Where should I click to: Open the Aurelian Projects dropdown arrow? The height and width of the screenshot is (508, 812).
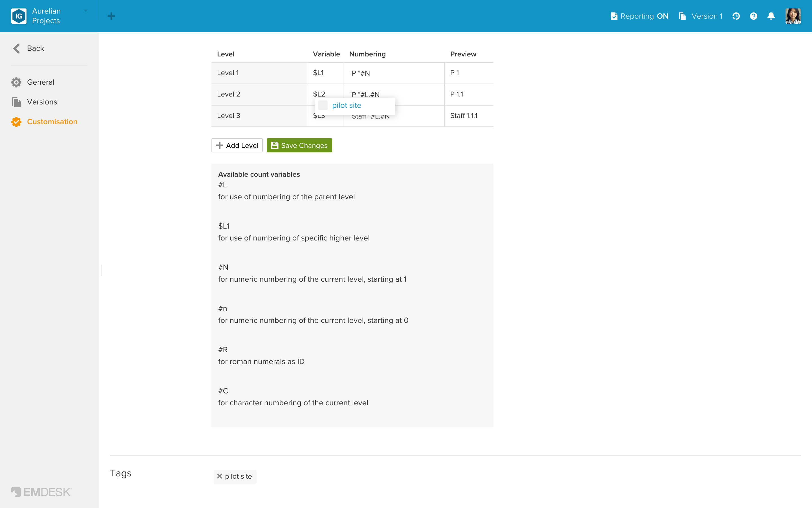(85, 11)
